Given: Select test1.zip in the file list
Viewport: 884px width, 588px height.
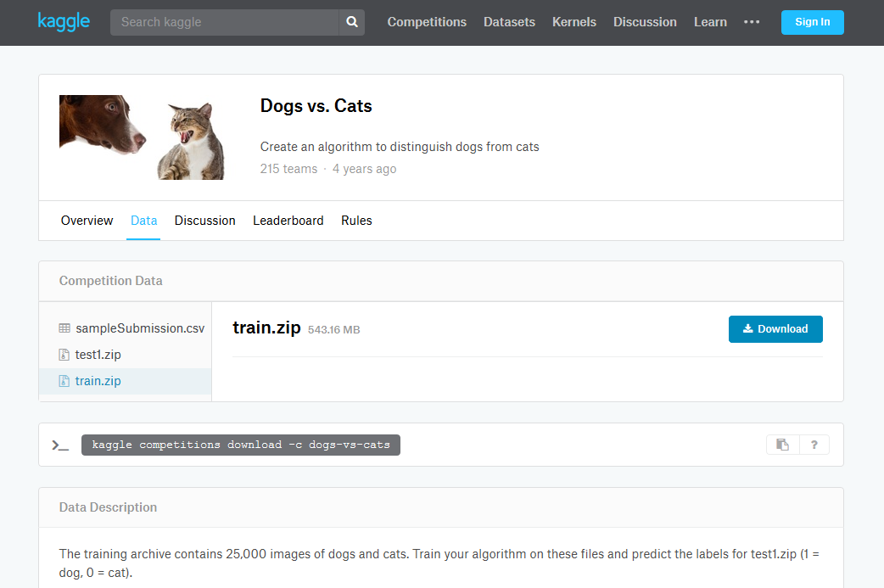Looking at the screenshot, I should tap(126, 355).
